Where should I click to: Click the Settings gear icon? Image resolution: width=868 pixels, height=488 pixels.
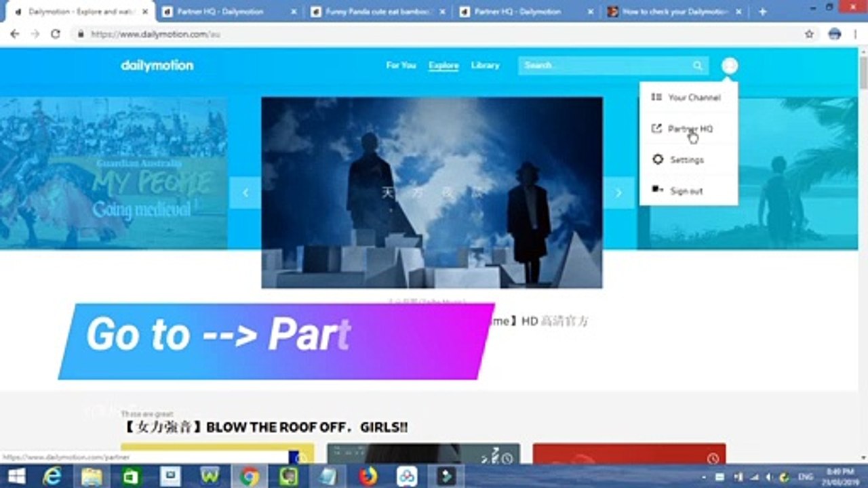[x=657, y=159]
